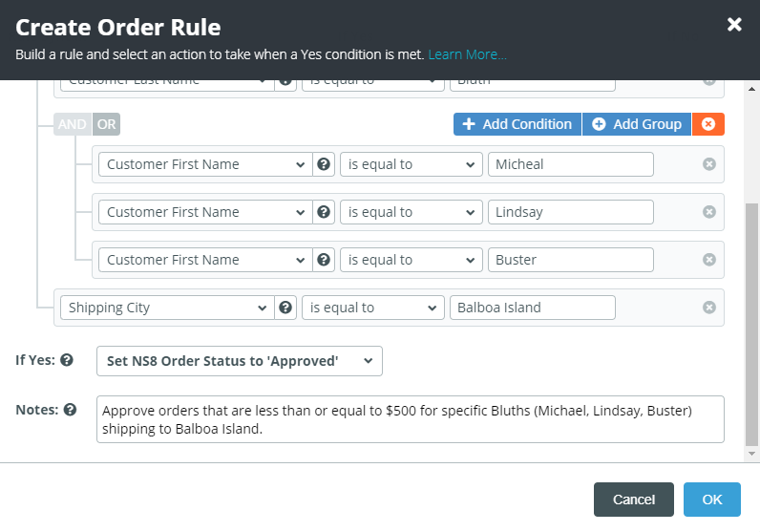Open operator dropdown in Micheal row
Image resolution: width=760 pixels, height=532 pixels.
411,164
